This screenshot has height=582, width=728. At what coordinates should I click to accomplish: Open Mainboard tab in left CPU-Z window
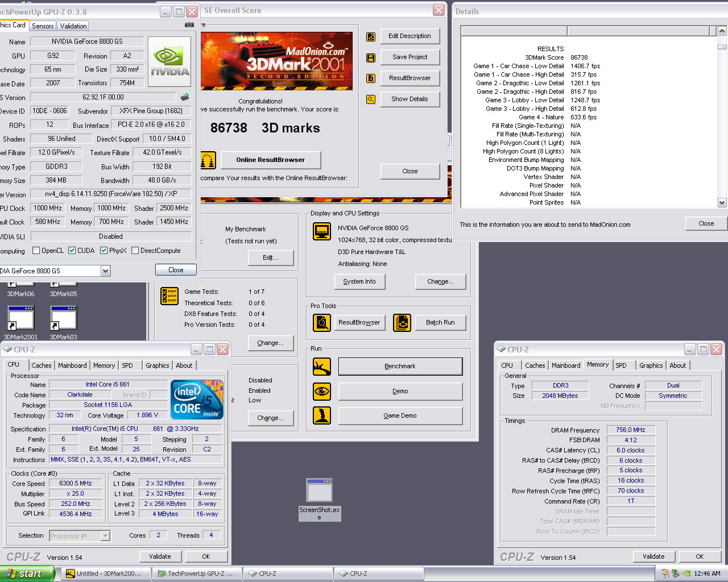72,365
